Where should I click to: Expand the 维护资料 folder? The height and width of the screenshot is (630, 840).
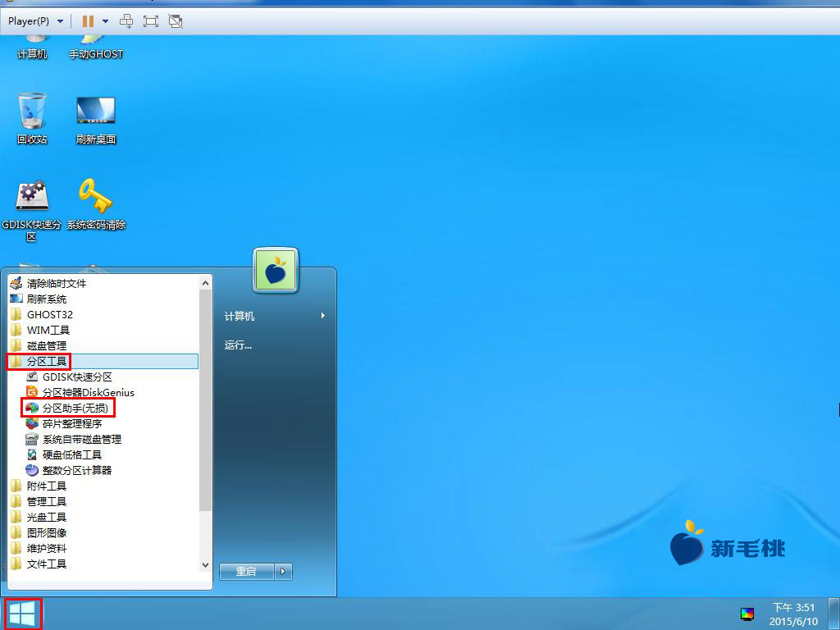pyautogui.click(x=103, y=548)
